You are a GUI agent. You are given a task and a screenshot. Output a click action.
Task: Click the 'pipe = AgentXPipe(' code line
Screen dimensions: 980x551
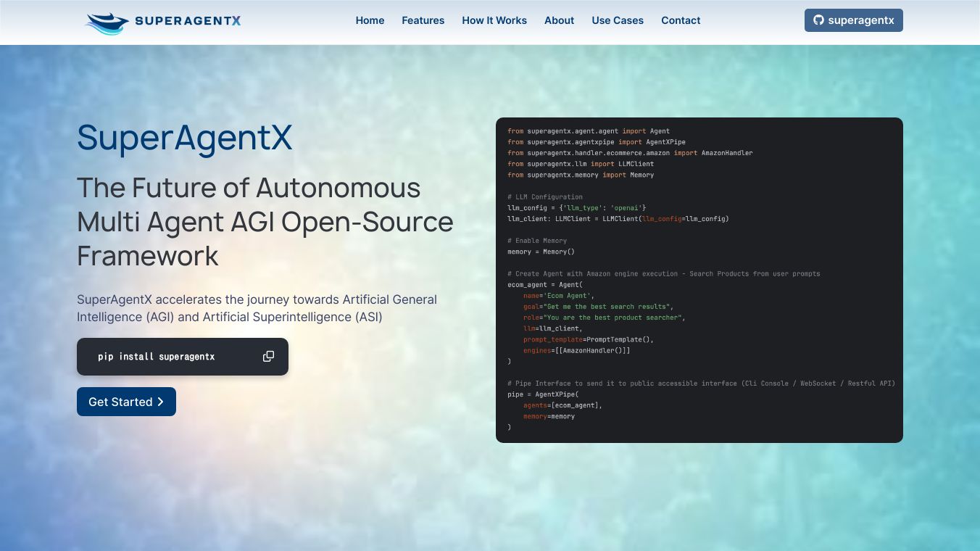click(542, 394)
